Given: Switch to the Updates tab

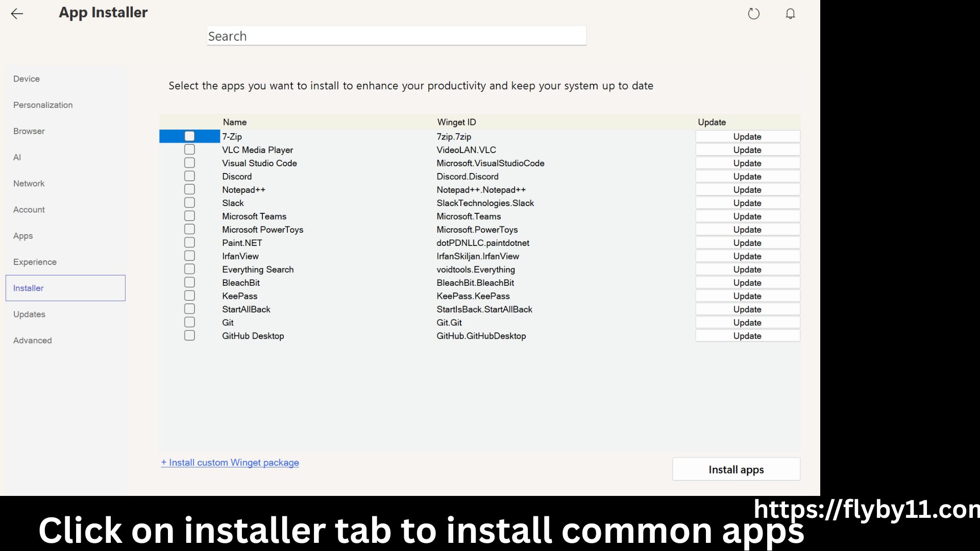Looking at the screenshot, I should tap(29, 314).
